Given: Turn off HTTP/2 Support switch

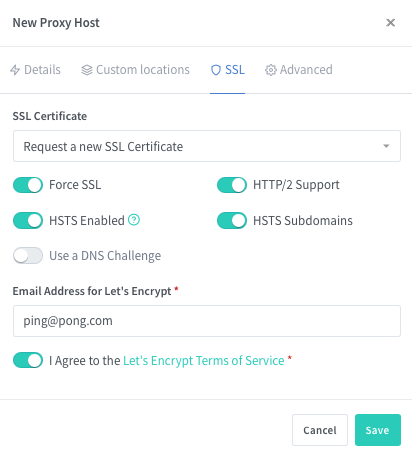Looking at the screenshot, I should [x=232, y=185].
